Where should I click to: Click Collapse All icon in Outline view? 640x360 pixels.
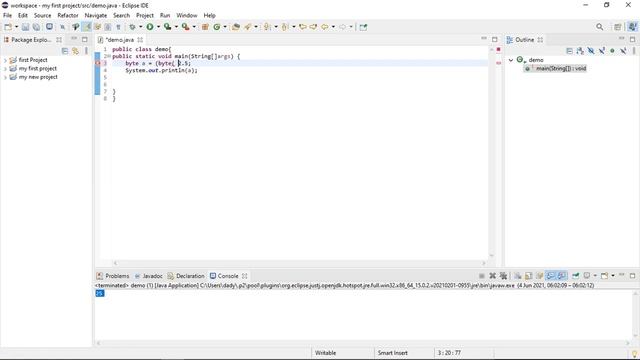point(569,51)
